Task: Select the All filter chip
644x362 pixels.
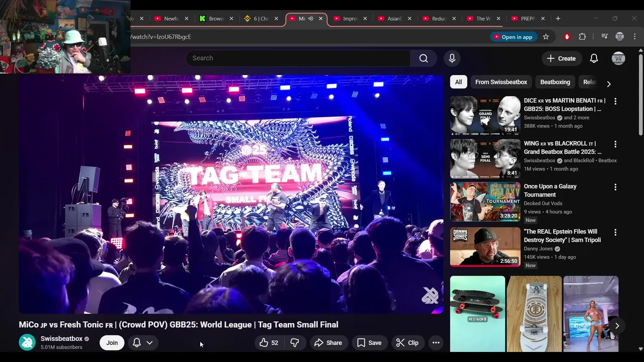Action: coord(458,82)
